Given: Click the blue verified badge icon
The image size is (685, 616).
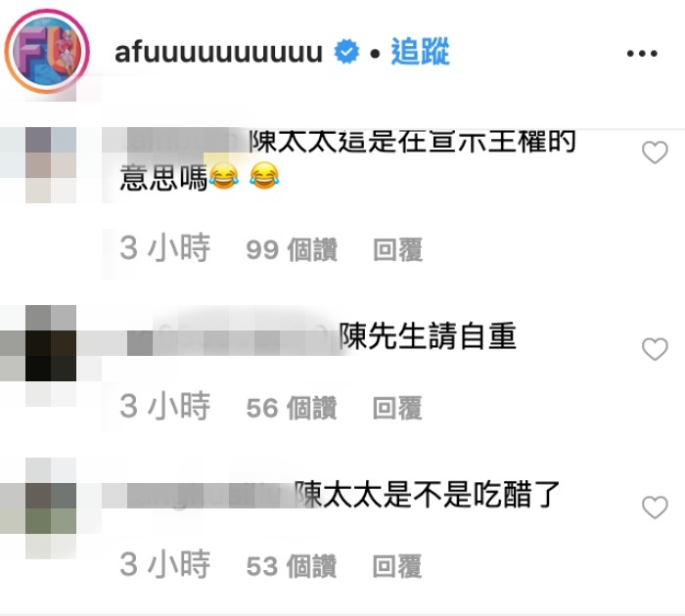Looking at the screenshot, I should click(x=346, y=52).
